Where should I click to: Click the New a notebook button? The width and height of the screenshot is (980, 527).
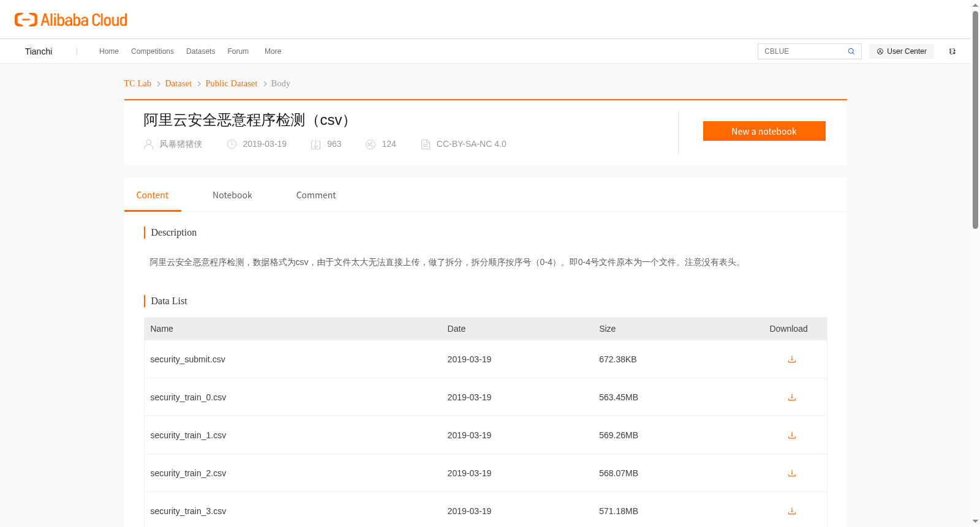click(x=764, y=131)
